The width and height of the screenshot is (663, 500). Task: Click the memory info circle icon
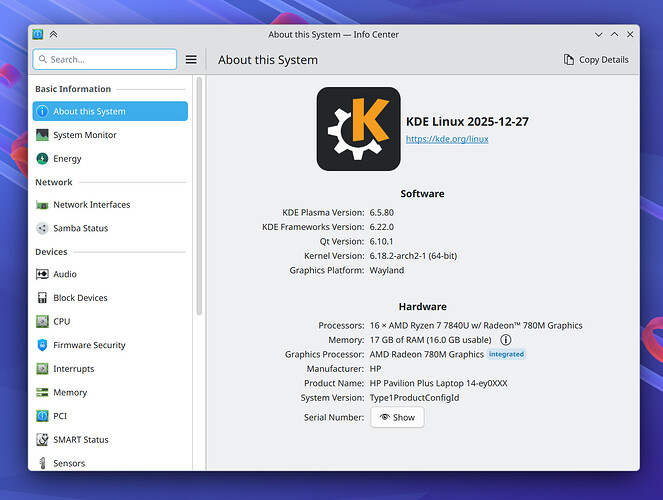(506, 340)
